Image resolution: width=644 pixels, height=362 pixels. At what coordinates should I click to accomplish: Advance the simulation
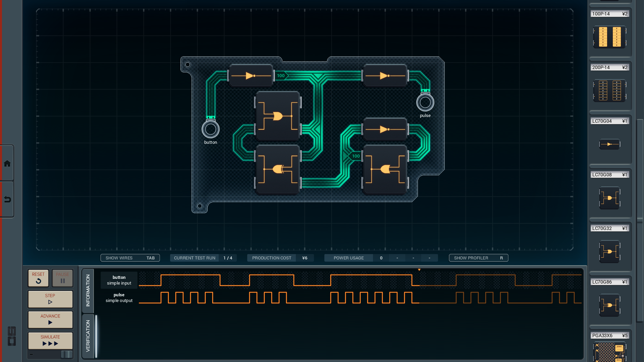pos(50,319)
